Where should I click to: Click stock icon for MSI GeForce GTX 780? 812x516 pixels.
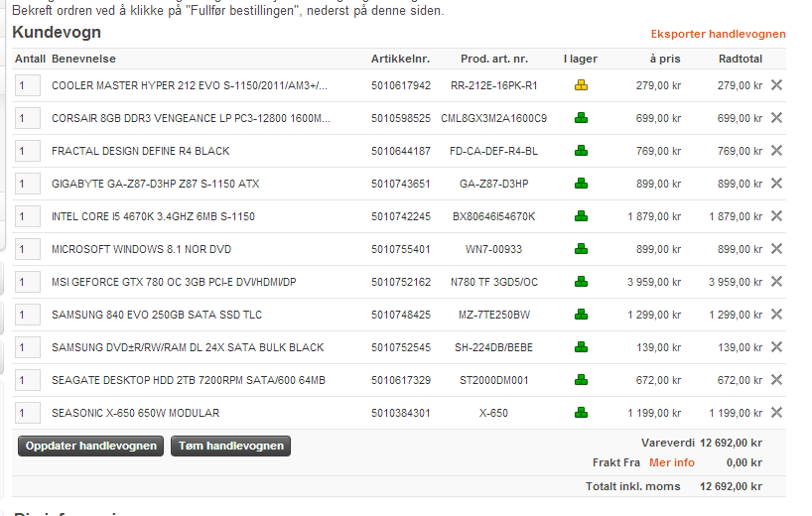tap(581, 282)
